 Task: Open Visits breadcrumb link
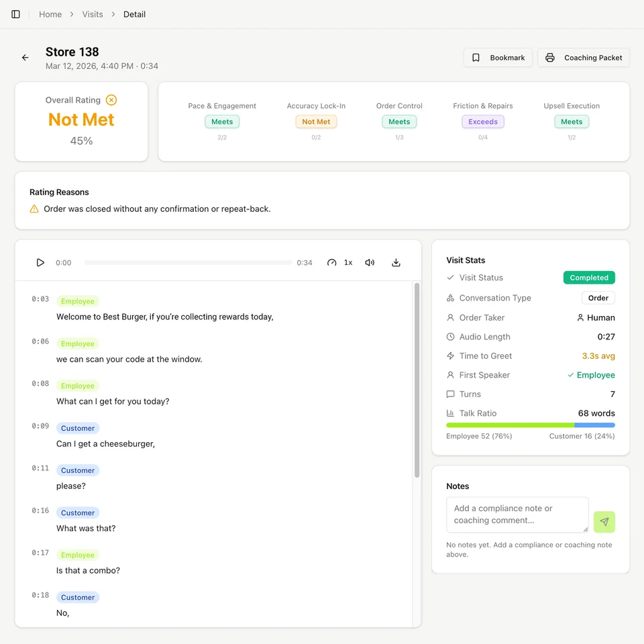(x=93, y=14)
